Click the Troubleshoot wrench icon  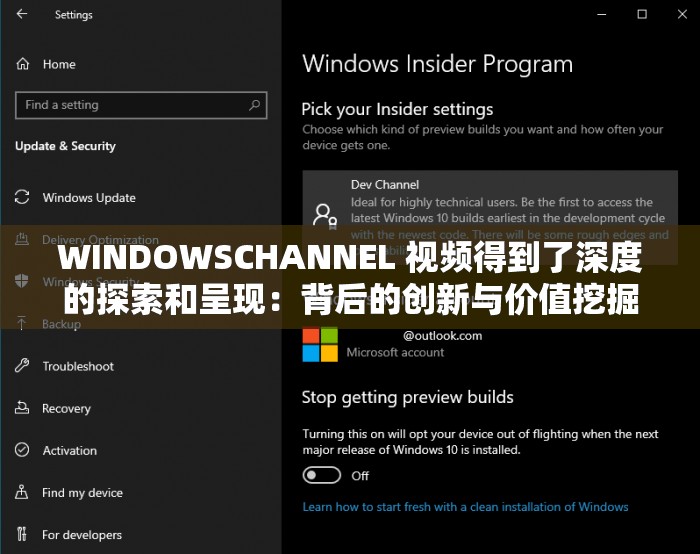[x=22, y=366]
